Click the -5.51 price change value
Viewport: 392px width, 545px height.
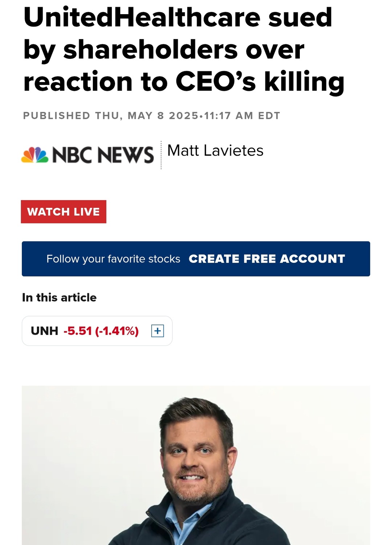[x=78, y=331]
